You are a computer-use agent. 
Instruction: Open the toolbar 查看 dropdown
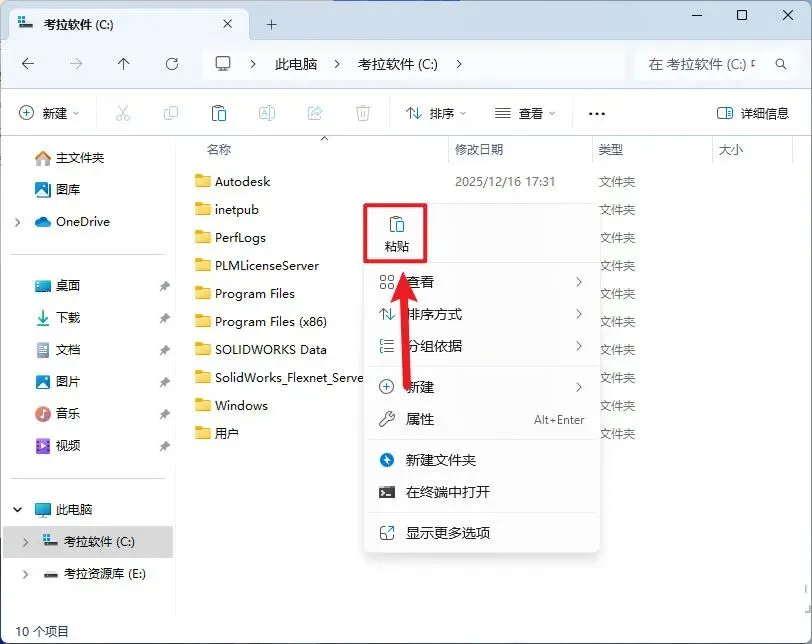pos(525,113)
